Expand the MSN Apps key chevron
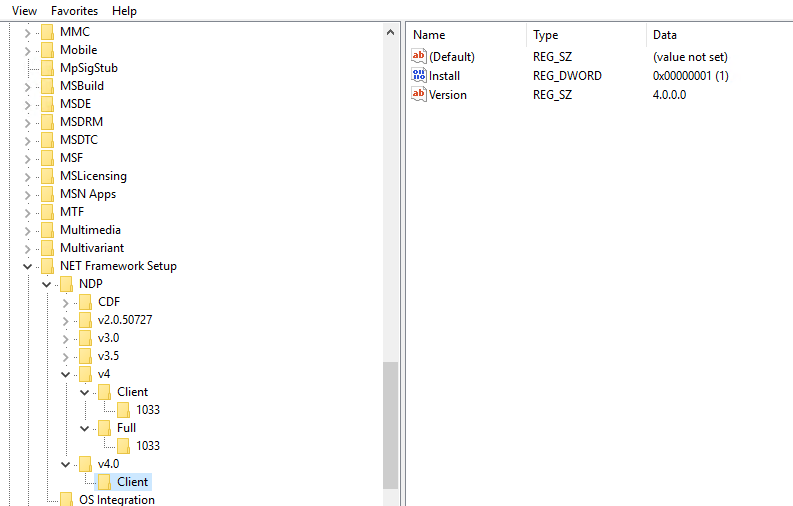Screen dimensions: 793x506 click(27, 195)
